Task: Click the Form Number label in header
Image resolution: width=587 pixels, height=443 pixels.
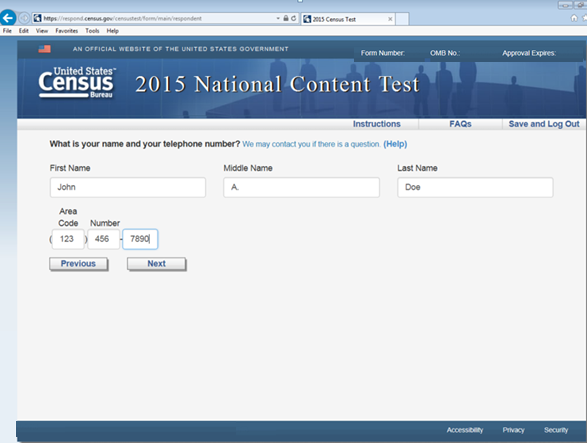Action: [383, 53]
